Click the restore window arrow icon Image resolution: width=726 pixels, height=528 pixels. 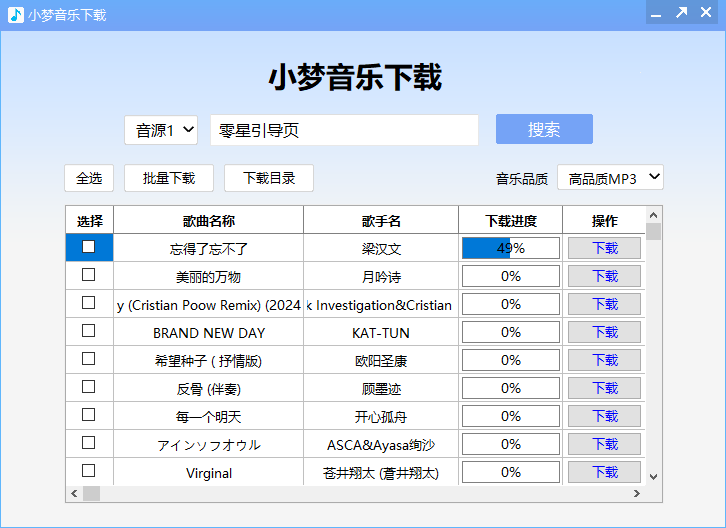tap(681, 13)
